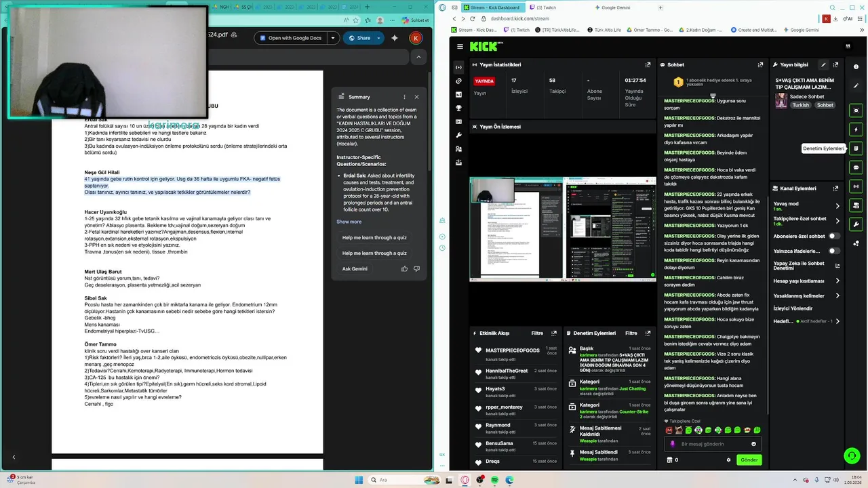The width and height of the screenshot is (868, 488).
Task: Open the trophy icon in Kick sidebar
Action: [459, 108]
